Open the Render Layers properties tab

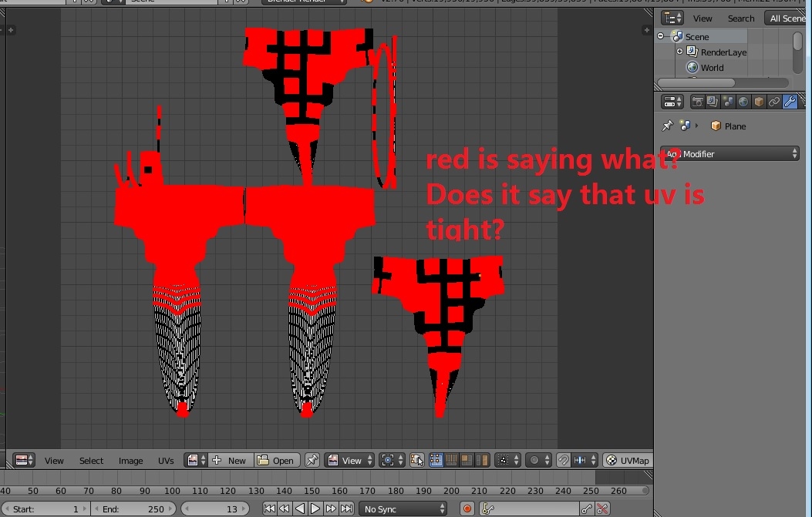pos(713,102)
